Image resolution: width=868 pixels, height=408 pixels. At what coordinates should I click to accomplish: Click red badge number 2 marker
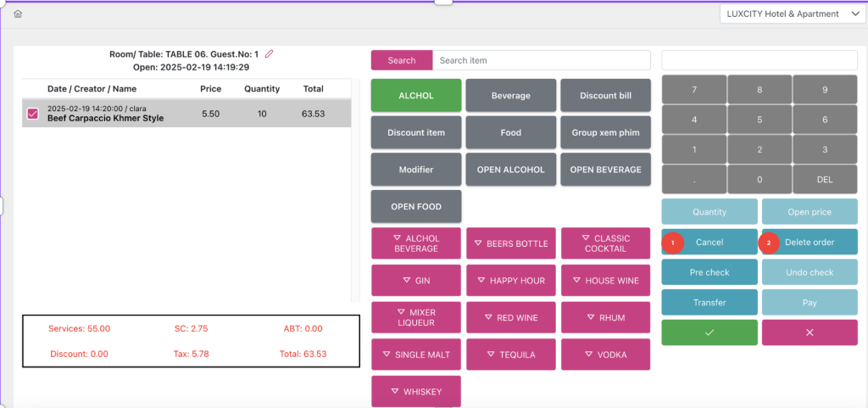770,243
